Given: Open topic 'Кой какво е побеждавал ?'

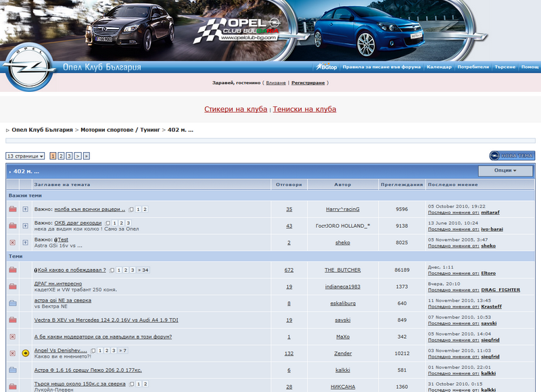Looking at the screenshot, I should (72, 270).
